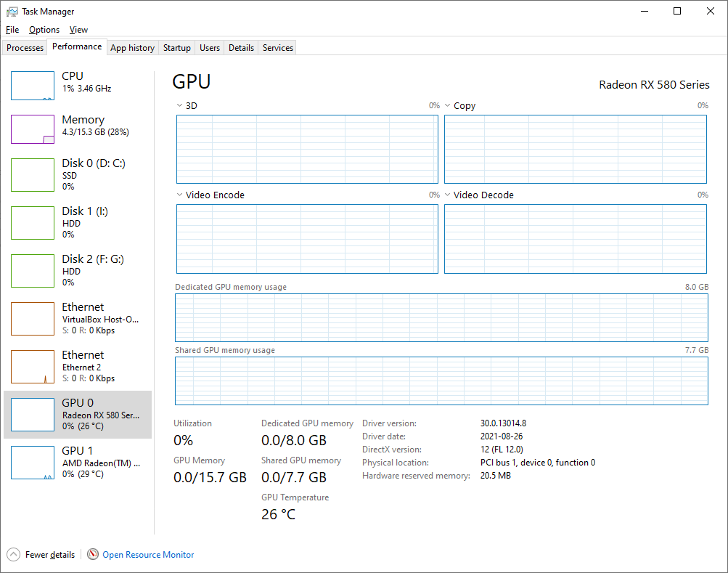Open the Video Decode engine dropdown
Viewport: 728px width, 573px height.
click(448, 195)
